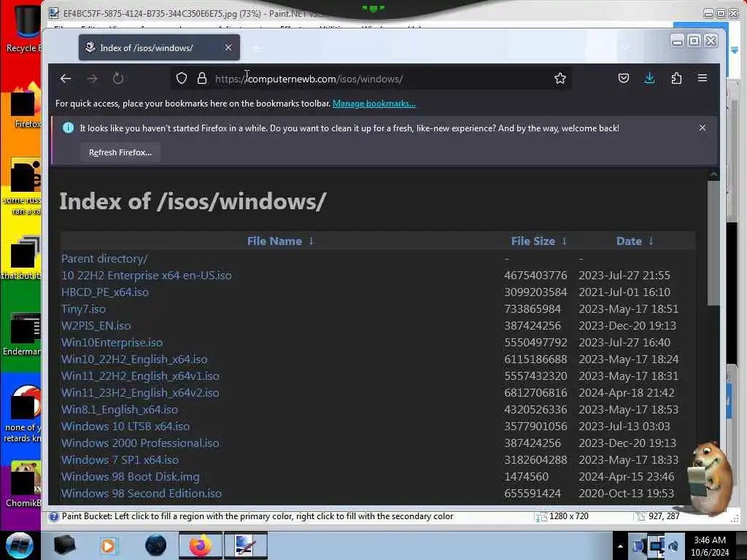Open the network tray icon
The height and width of the screenshot is (560, 747).
coord(657,546)
